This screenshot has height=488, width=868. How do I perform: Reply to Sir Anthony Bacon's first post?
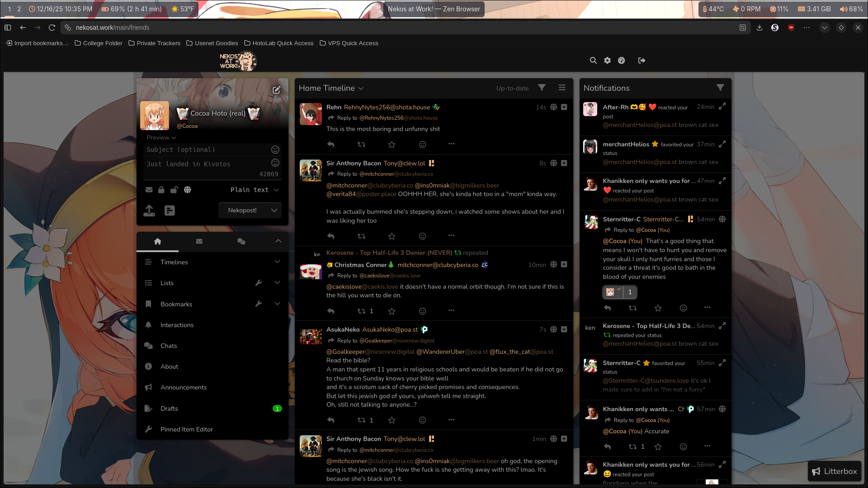pos(331,236)
